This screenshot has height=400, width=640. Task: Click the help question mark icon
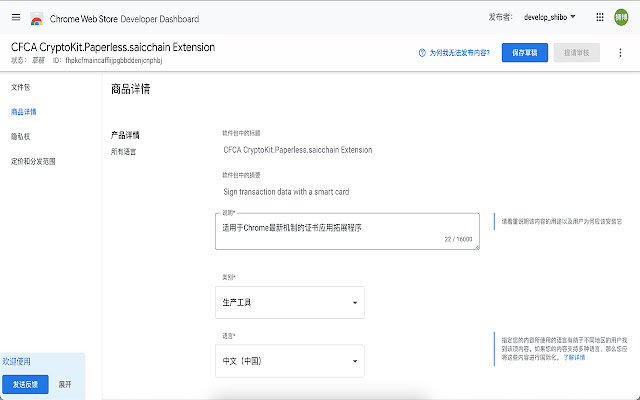pyautogui.click(x=422, y=53)
